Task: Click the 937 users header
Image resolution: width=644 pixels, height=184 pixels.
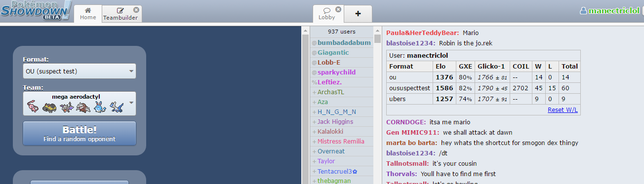Action: [x=342, y=32]
